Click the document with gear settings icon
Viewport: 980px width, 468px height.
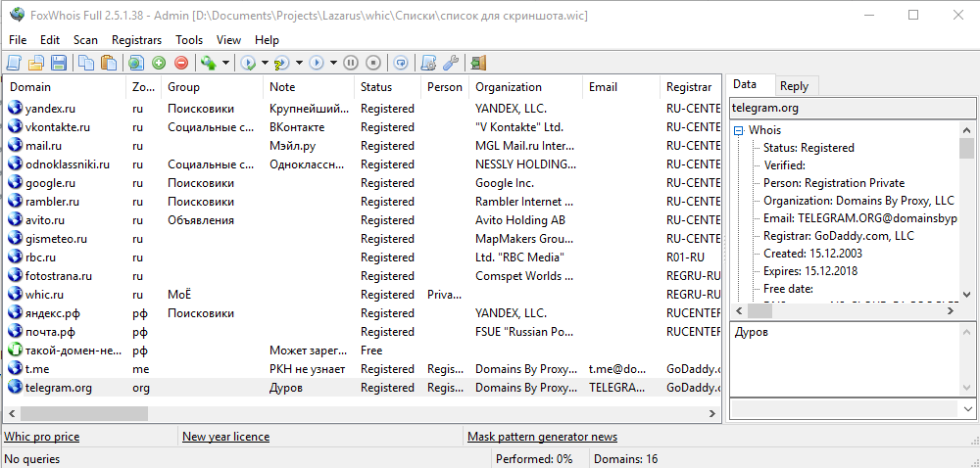click(428, 63)
